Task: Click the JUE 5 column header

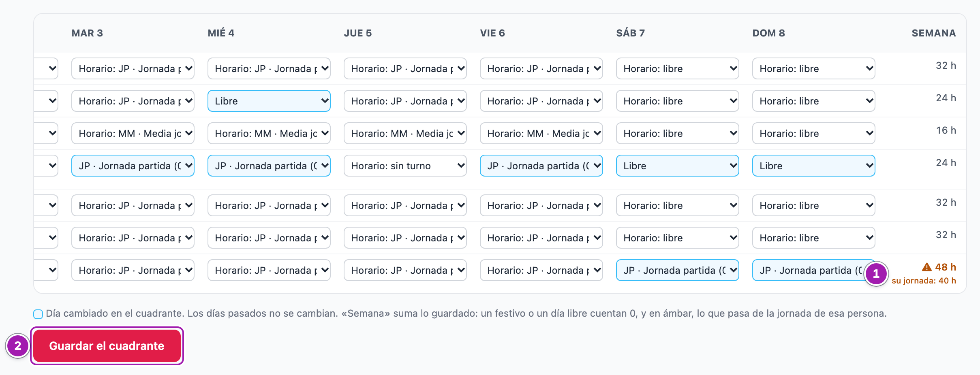Action: coord(358,33)
